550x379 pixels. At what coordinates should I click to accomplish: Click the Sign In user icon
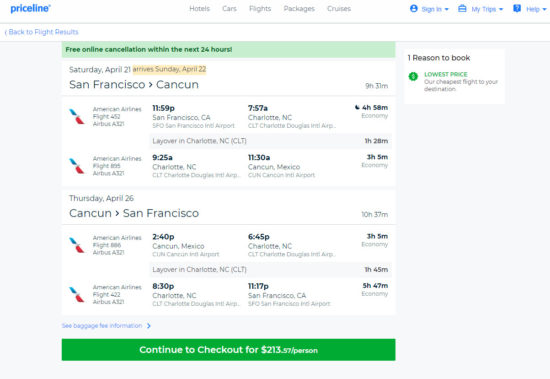[414, 8]
